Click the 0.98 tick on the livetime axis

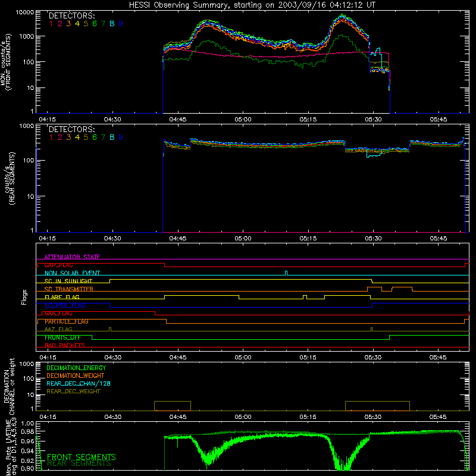coord(28,432)
